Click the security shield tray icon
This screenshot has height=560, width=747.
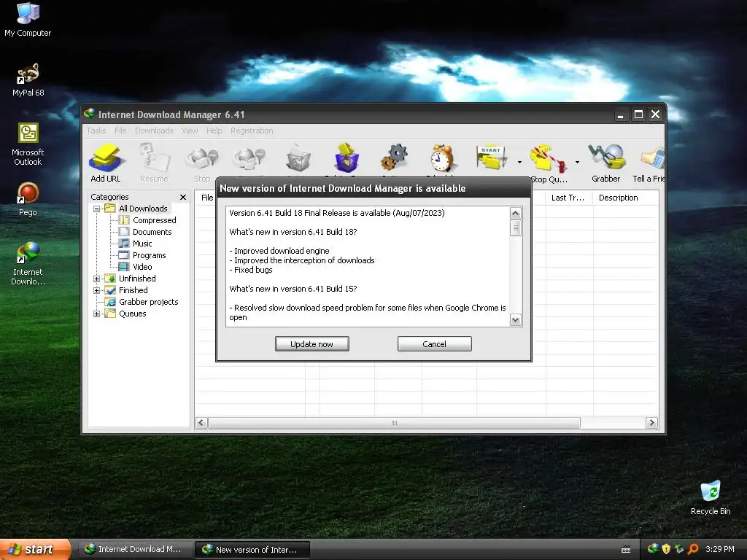(666, 549)
